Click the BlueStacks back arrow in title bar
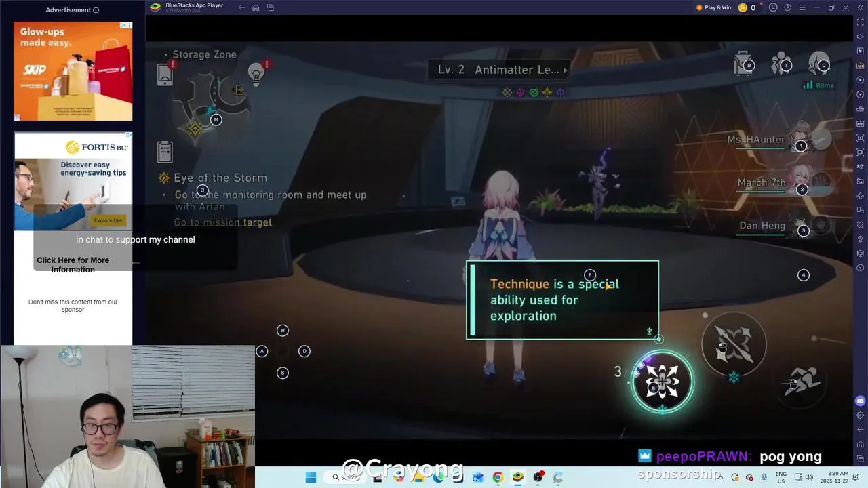The image size is (868, 488). coord(241,7)
